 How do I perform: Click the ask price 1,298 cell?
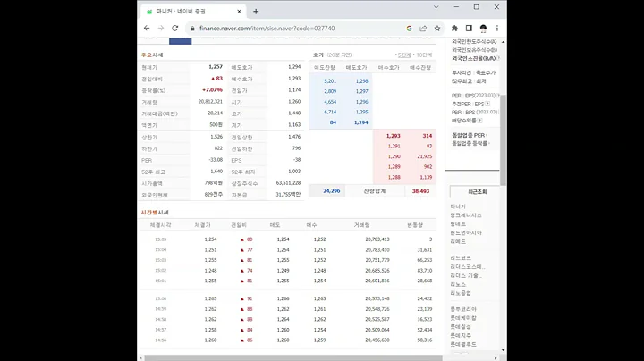pos(361,81)
